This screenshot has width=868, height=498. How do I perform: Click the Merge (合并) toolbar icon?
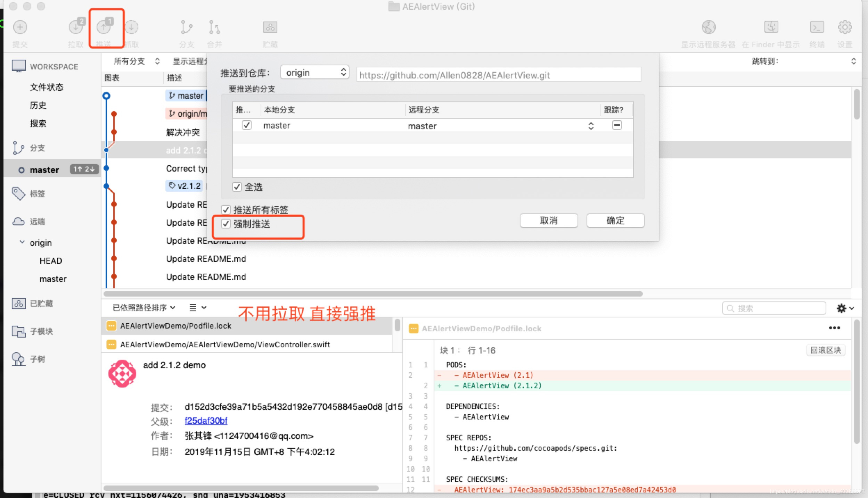point(214,27)
